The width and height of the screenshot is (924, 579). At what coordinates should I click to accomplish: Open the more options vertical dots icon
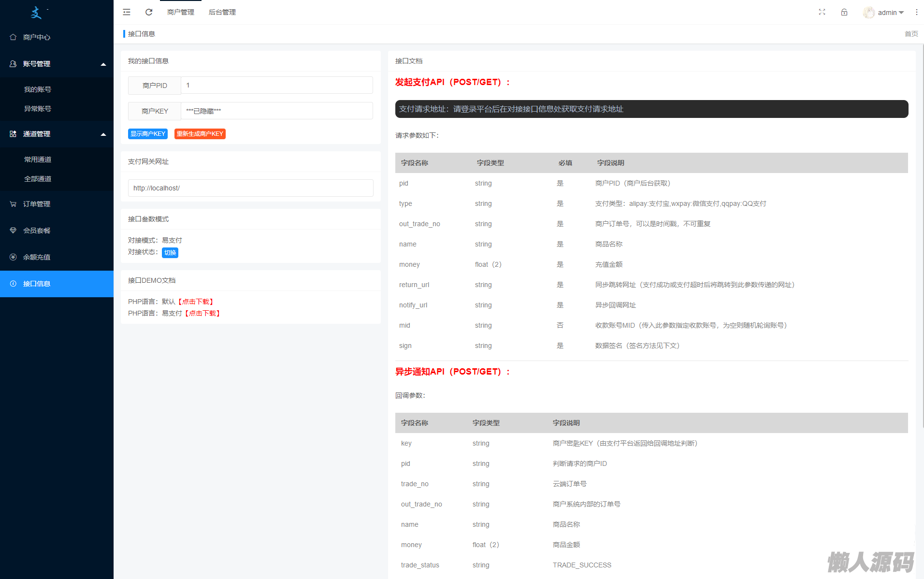pyautogui.click(x=916, y=12)
